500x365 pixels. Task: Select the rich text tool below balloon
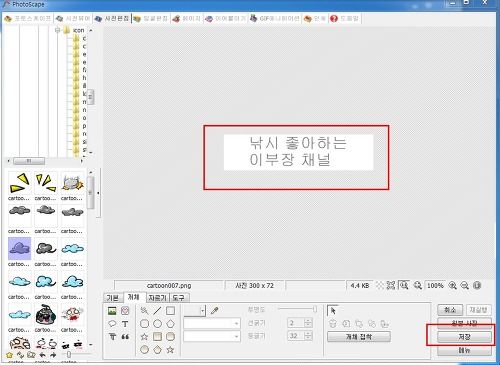[x=112, y=337]
